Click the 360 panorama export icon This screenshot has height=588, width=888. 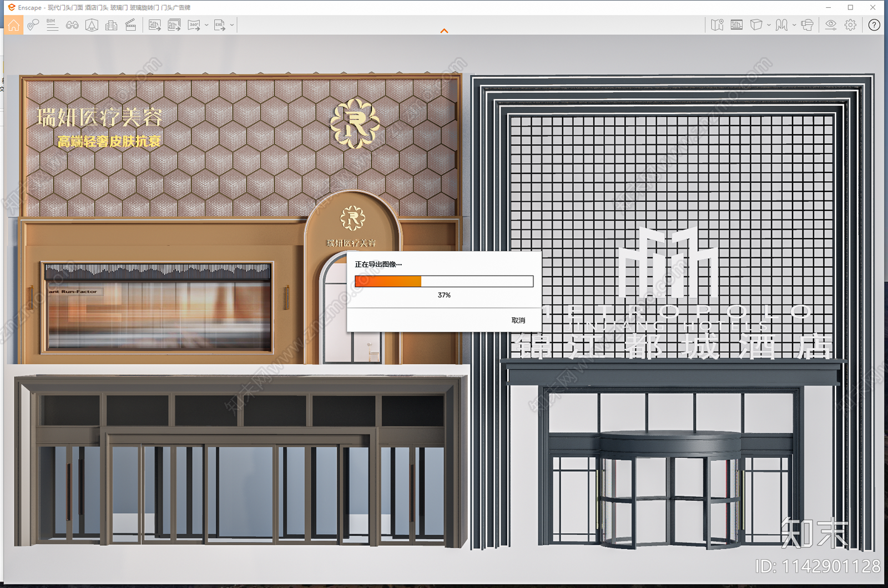(194, 25)
